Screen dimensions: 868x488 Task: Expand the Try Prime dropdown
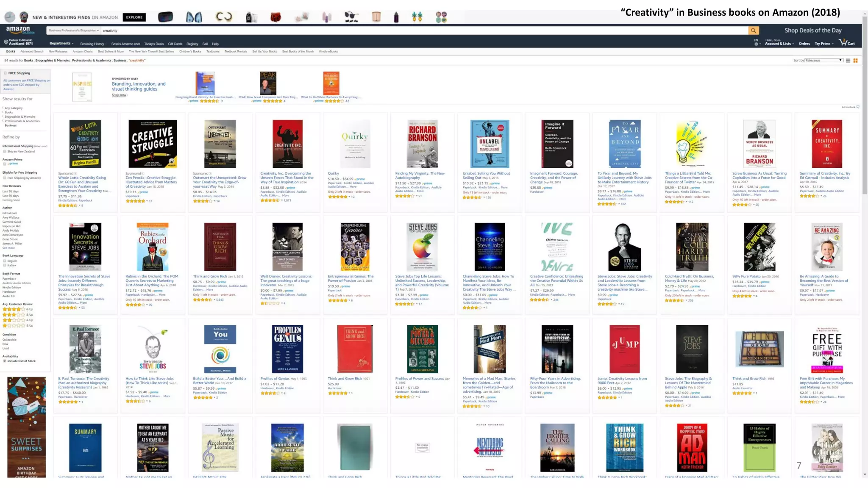click(x=824, y=44)
